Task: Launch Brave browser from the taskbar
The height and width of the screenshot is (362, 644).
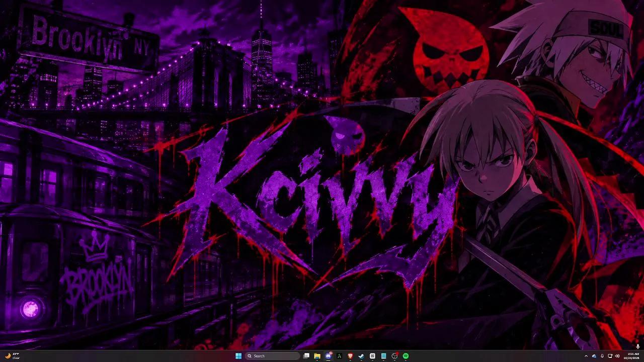Action: [x=351, y=356]
